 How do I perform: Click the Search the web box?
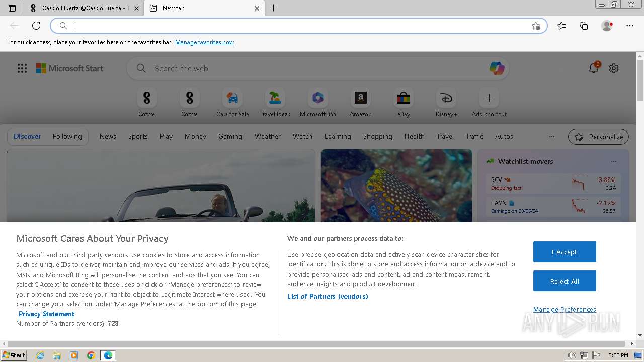[317, 68]
